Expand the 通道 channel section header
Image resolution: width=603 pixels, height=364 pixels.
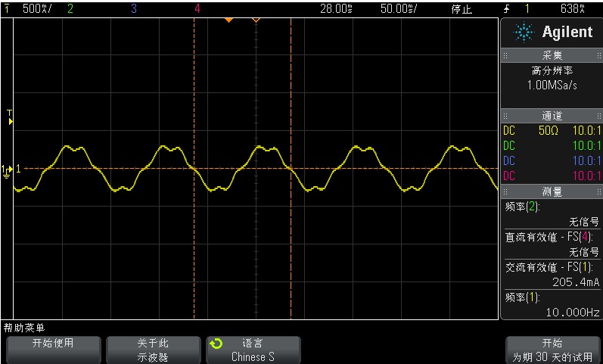[552, 116]
